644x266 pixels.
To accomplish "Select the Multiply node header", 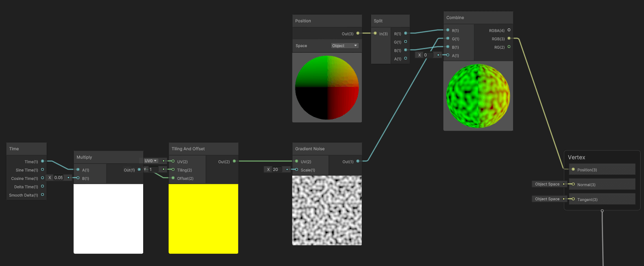I will pyautogui.click(x=108, y=157).
